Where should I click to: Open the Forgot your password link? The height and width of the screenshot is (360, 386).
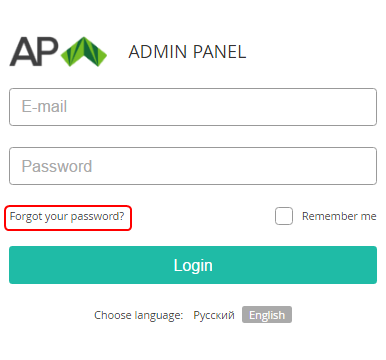[x=67, y=217]
